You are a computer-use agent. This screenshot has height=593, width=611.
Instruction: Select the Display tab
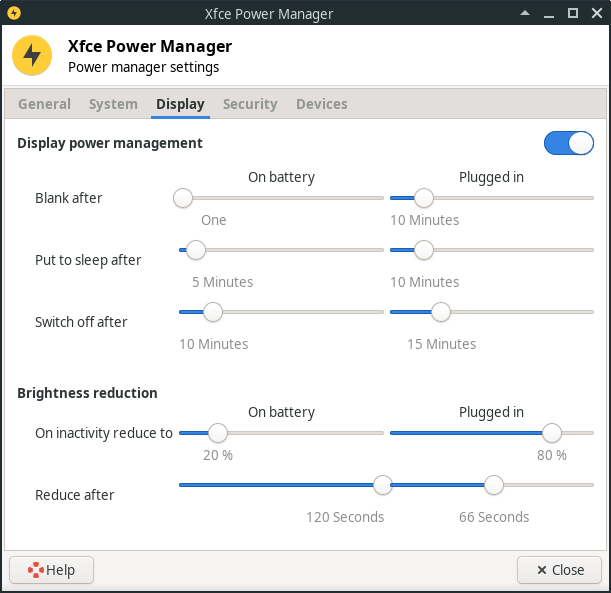pos(180,104)
